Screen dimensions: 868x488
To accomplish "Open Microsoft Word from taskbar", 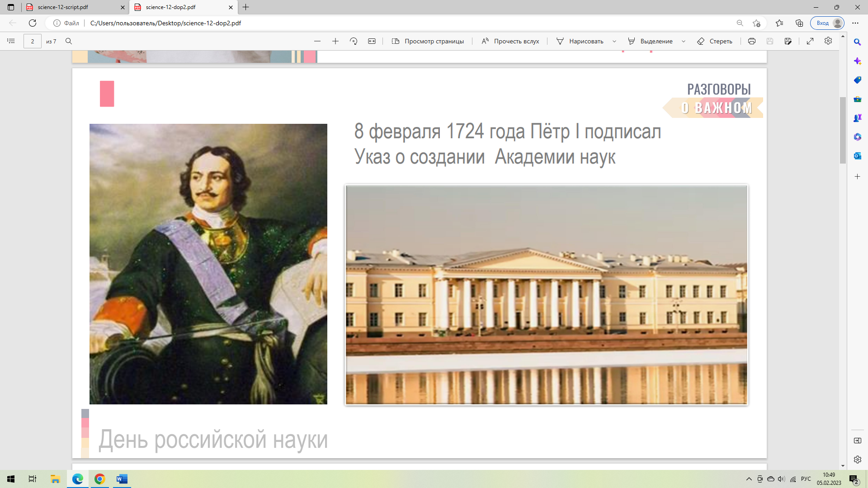I will 122,479.
